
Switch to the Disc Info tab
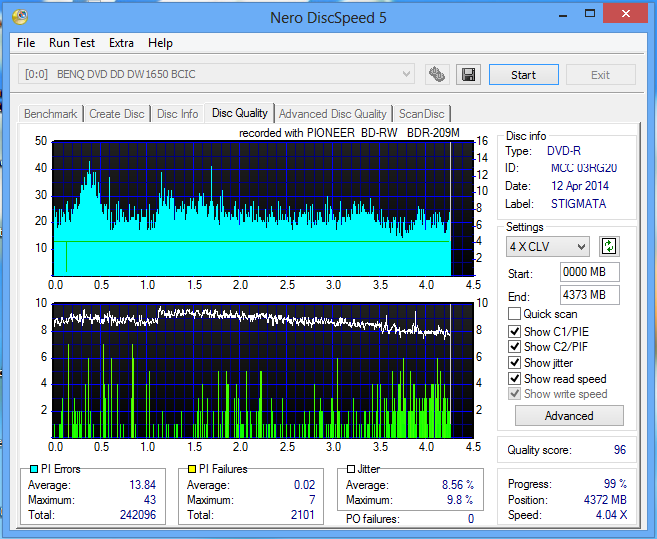pos(177,114)
